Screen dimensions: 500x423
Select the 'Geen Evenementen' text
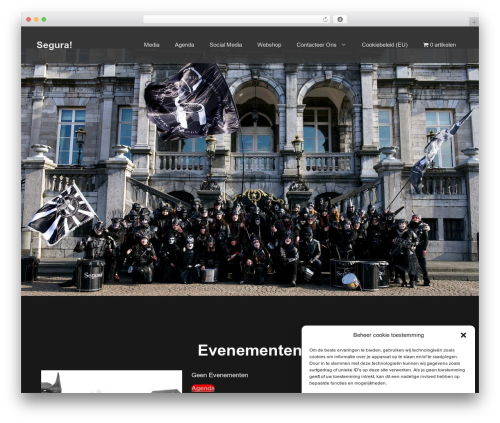[220, 375]
